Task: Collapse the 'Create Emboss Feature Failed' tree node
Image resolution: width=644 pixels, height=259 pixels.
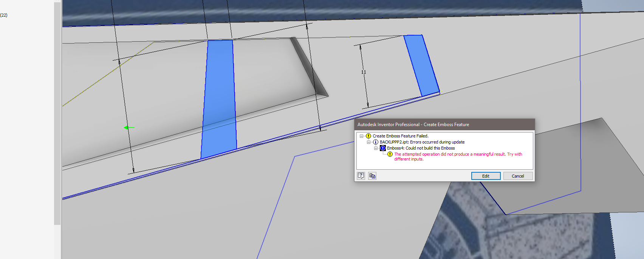Action: pyautogui.click(x=361, y=136)
